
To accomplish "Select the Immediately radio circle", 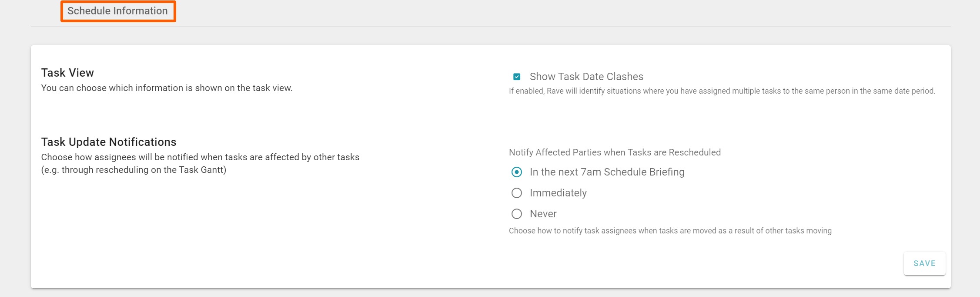I will tap(517, 193).
